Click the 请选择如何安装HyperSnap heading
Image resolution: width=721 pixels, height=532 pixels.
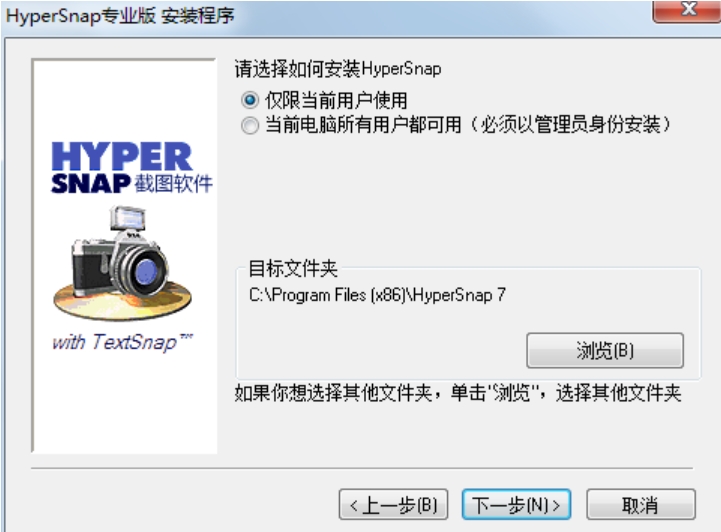coord(338,69)
